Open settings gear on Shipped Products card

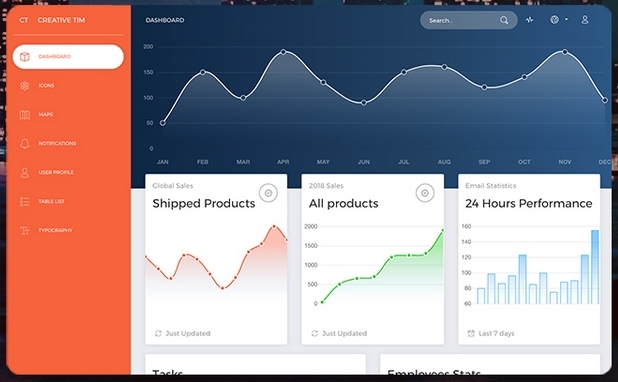(268, 193)
